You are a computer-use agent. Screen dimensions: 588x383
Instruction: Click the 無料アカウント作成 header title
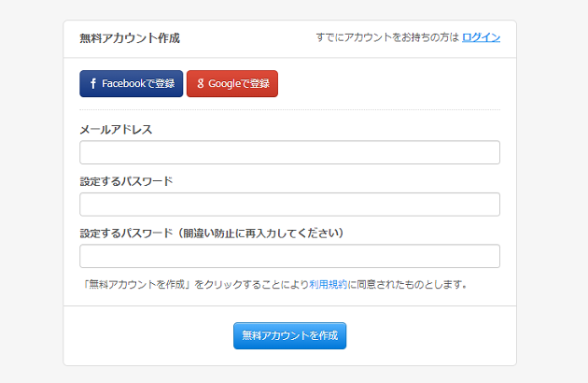pos(130,38)
